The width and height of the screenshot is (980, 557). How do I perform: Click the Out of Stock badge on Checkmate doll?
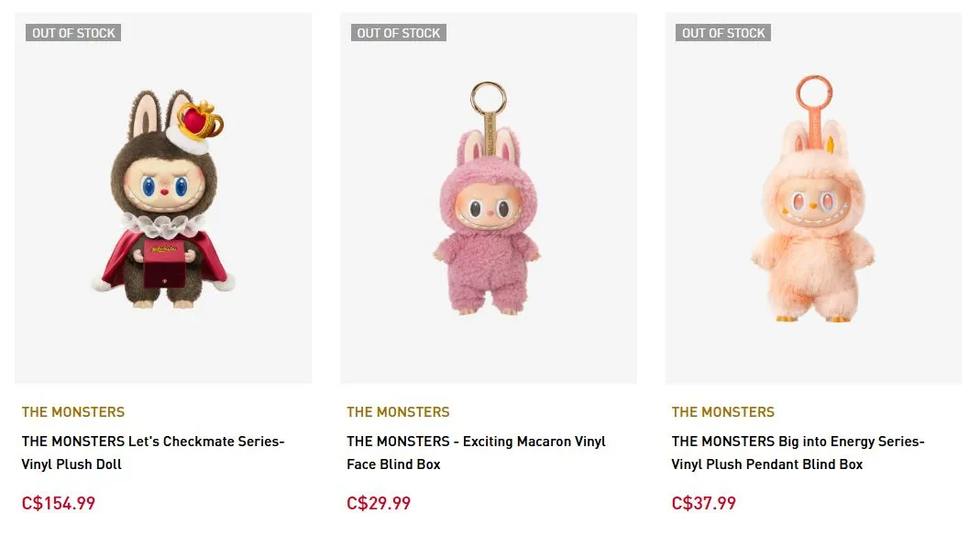tap(73, 33)
